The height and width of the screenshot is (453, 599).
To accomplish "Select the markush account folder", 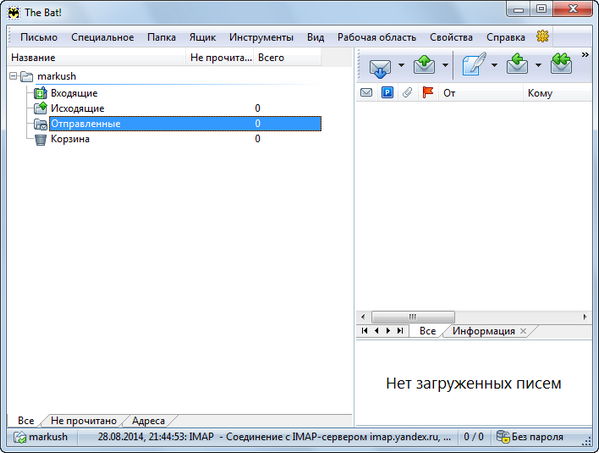I will (x=57, y=76).
